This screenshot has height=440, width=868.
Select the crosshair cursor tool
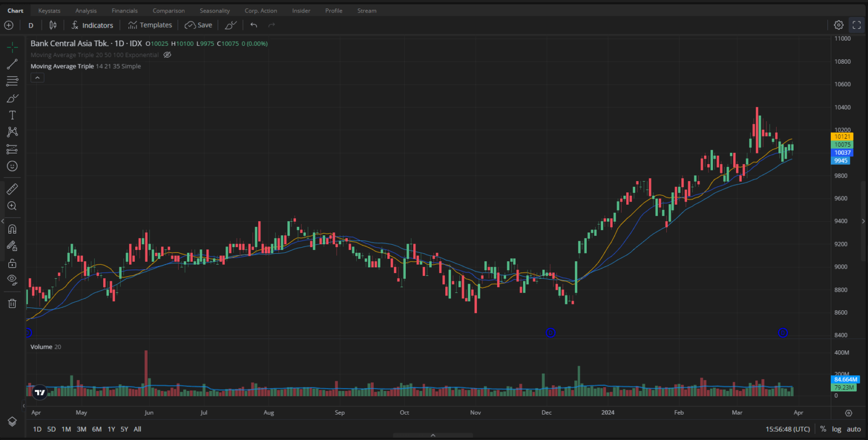click(x=12, y=47)
